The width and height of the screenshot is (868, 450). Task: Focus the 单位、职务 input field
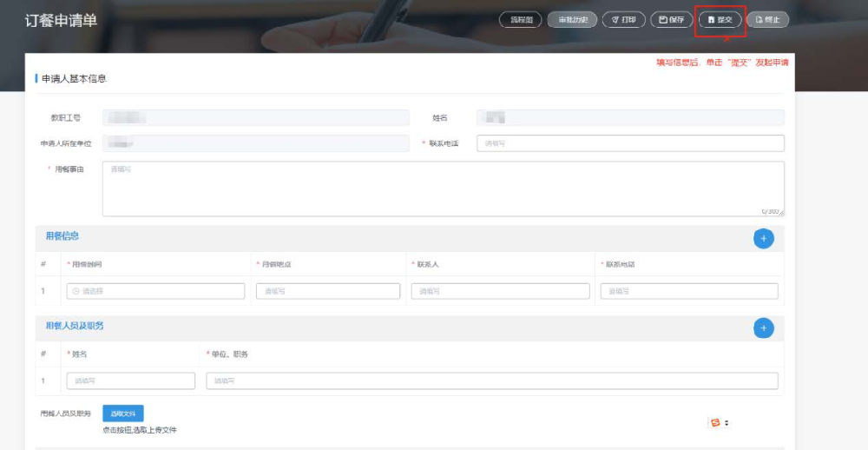491,381
